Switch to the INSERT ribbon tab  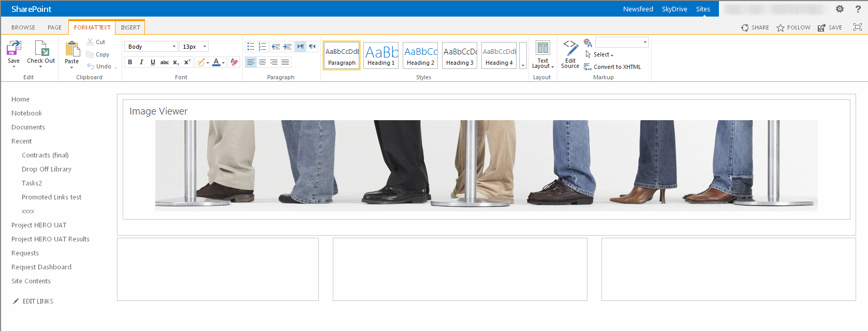(x=130, y=27)
